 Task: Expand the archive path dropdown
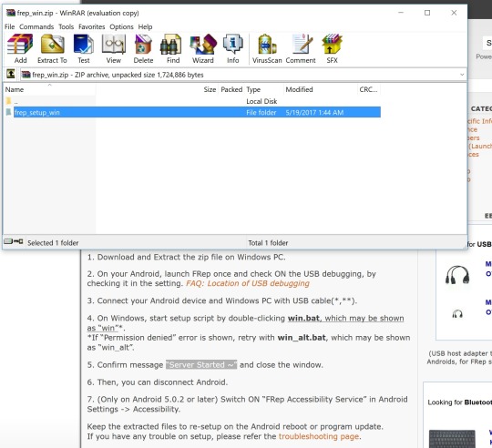click(x=462, y=75)
